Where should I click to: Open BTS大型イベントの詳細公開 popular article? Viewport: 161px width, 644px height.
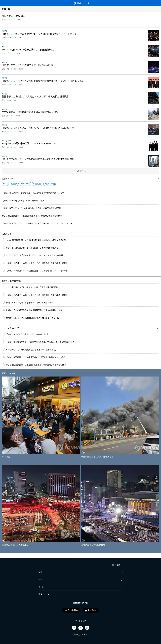37,271
